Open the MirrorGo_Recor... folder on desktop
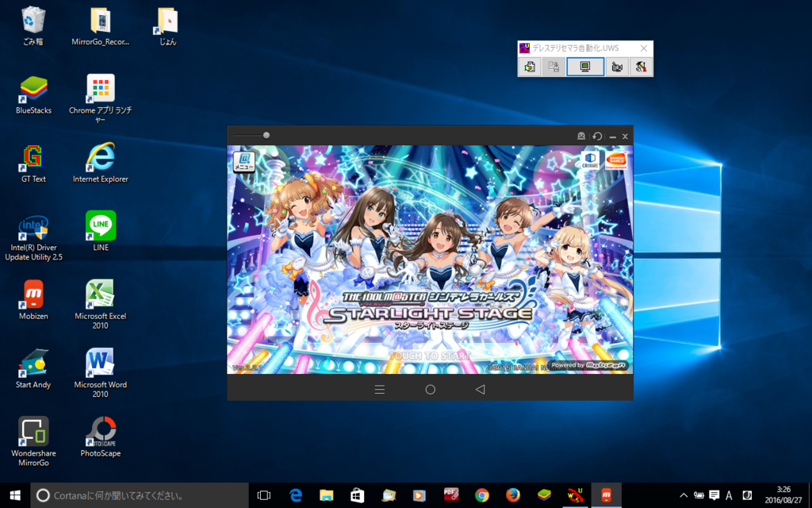Image resolution: width=812 pixels, height=508 pixels. click(x=101, y=26)
